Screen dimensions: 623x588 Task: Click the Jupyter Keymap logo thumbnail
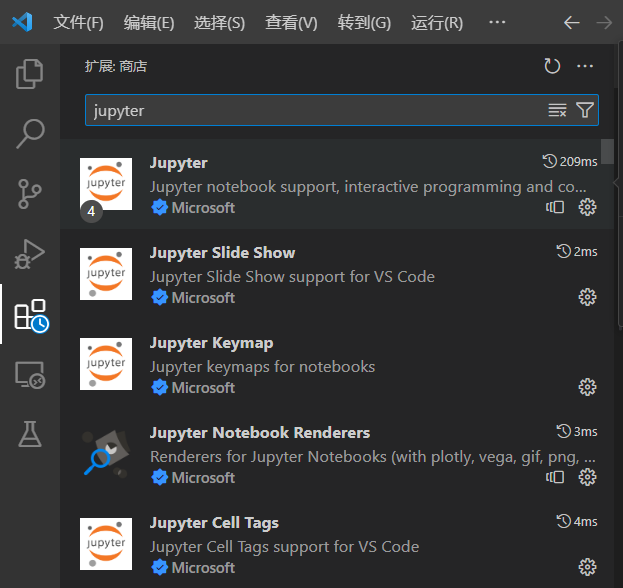106,364
